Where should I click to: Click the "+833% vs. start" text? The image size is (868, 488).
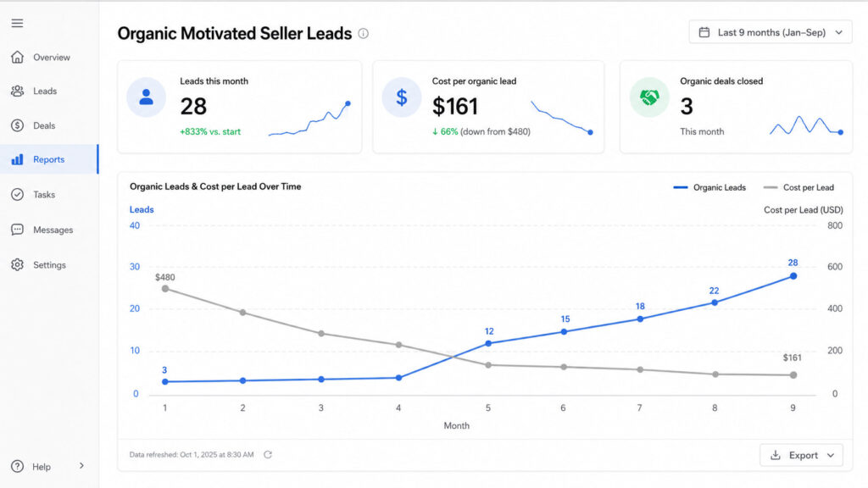tap(210, 131)
